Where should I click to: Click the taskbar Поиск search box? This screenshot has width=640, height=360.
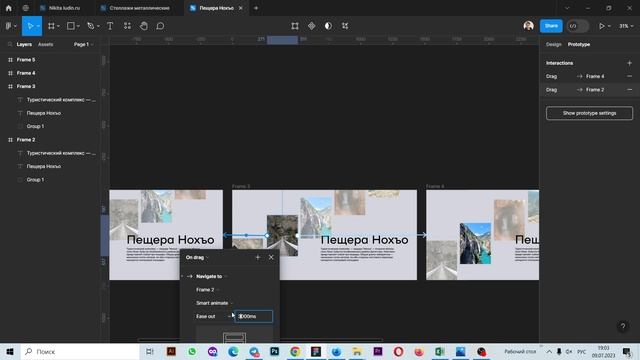click(x=80, y=351)
